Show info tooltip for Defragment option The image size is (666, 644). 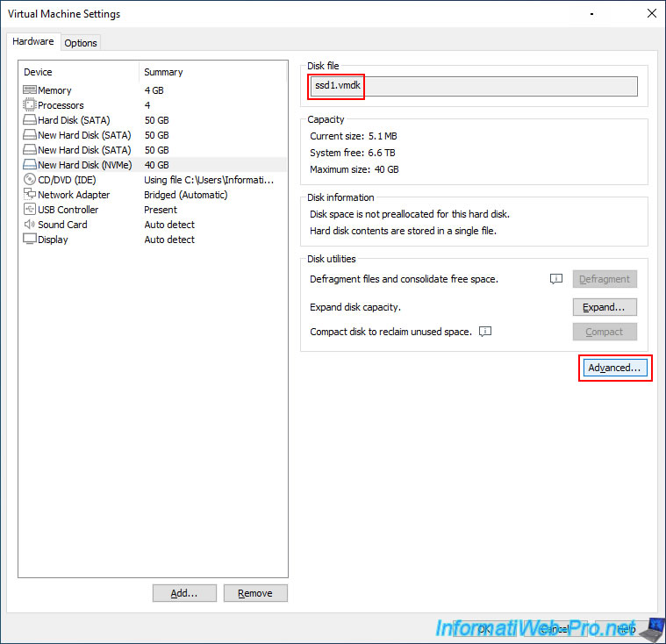[555, 279]
